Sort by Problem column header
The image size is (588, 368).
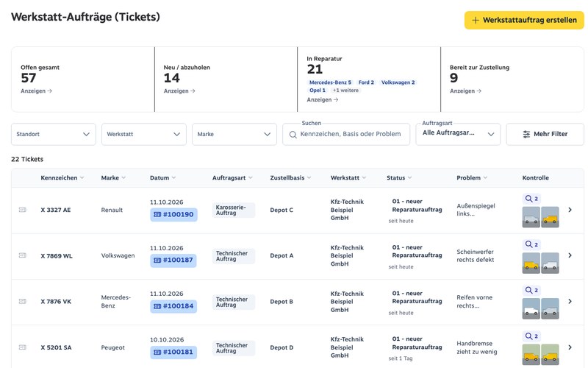pos(472,177)
